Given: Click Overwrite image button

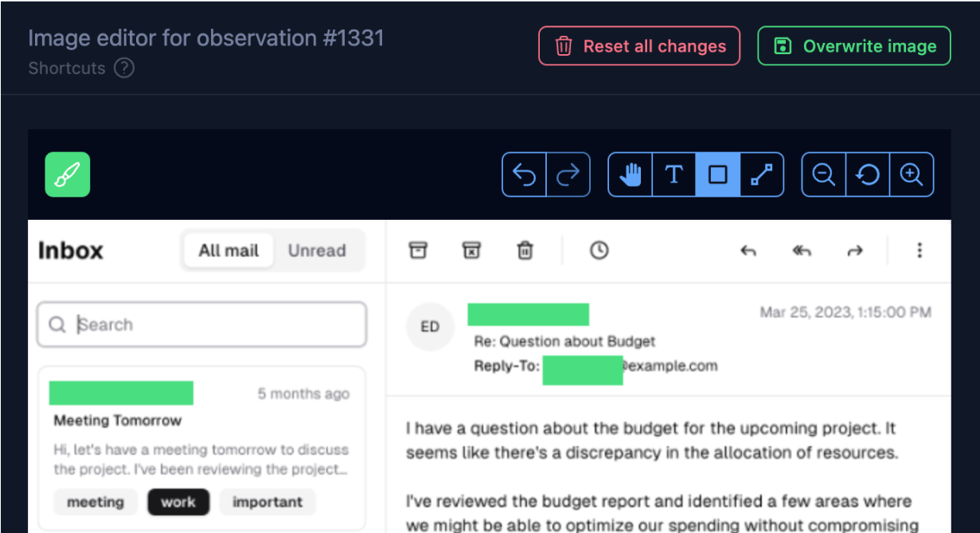Looking at the screenshot, I should [853, 46].
